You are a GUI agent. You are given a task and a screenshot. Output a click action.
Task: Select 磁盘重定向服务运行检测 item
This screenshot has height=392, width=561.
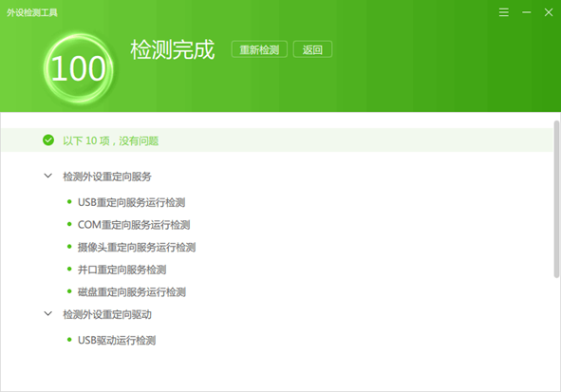click(131, 291)
